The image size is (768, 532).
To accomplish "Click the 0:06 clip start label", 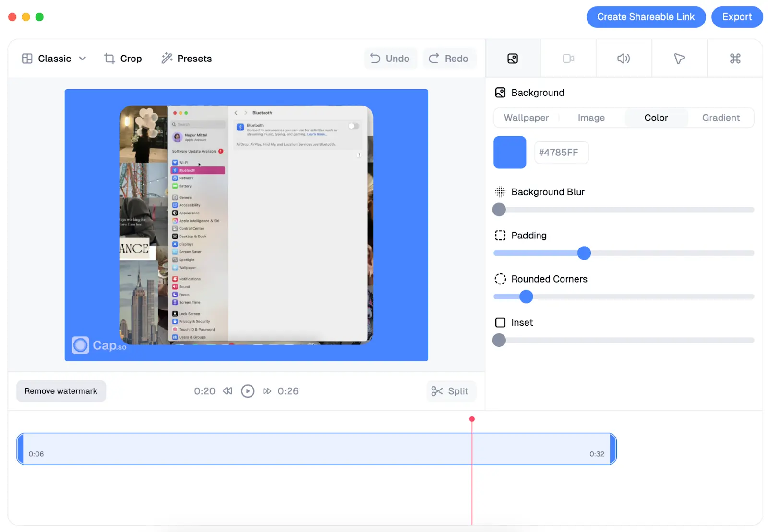I will [36, 454].
